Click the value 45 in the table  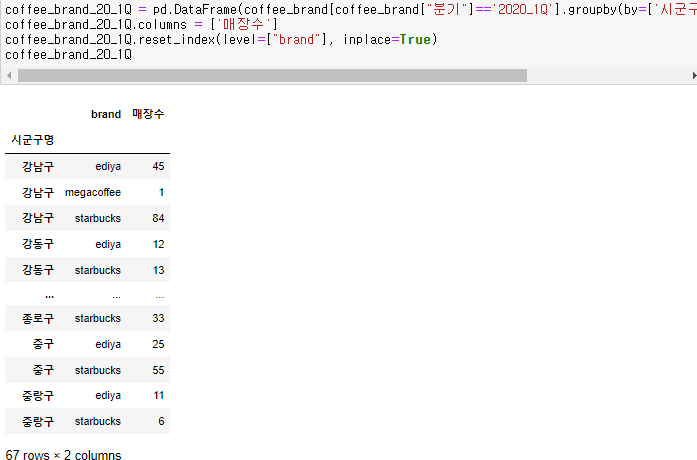158,166
